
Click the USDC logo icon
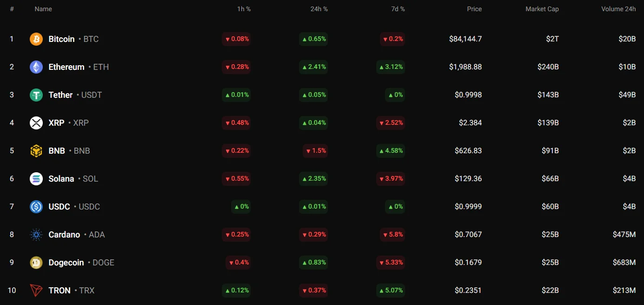pyautogui.click(x=36, y=207)
